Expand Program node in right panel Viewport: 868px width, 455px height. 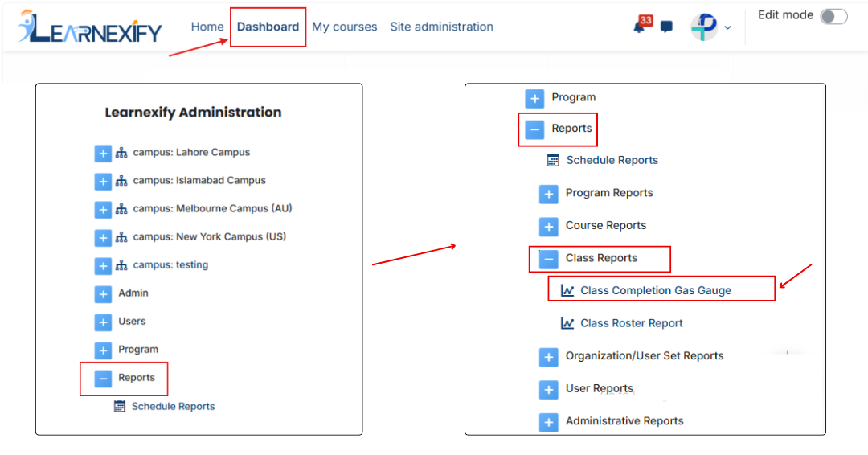(x=534, y=99)
